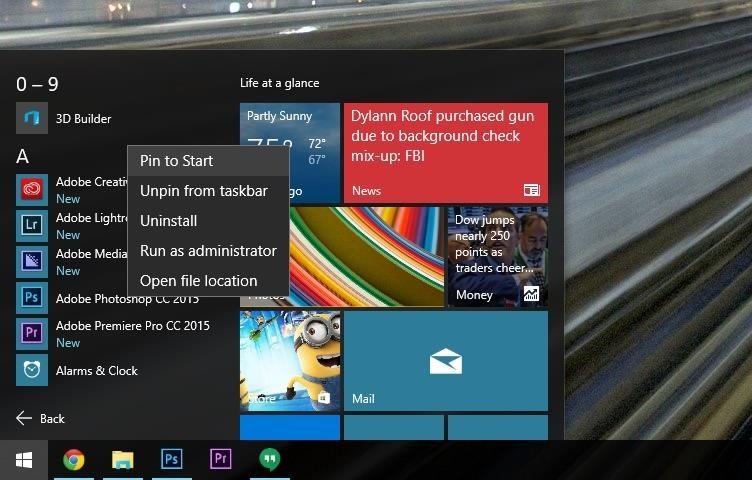This screenshot has width=752, height=480.
Task: Click the Adobe Media Encoder icon
Action: pos(32,262)
